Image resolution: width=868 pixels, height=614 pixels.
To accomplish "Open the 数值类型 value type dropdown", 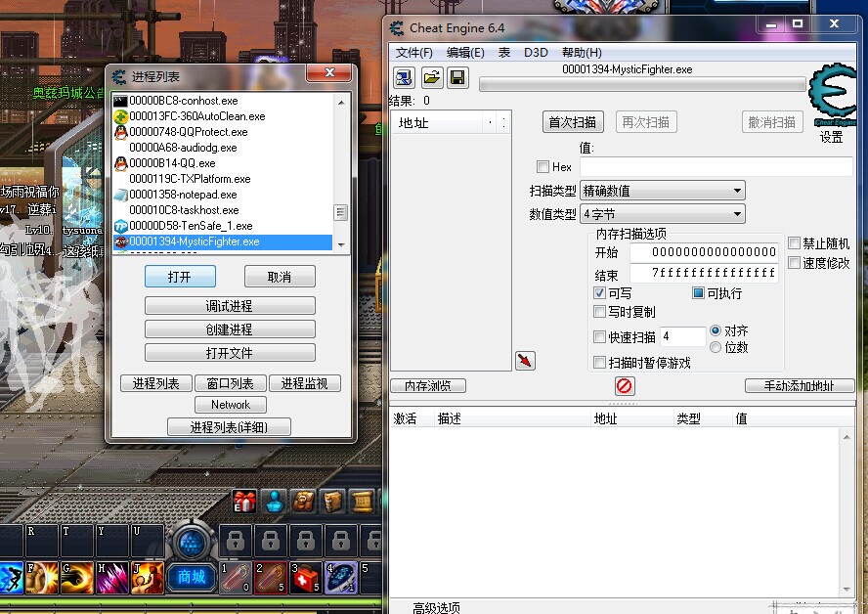I will [x=663, y=214].
